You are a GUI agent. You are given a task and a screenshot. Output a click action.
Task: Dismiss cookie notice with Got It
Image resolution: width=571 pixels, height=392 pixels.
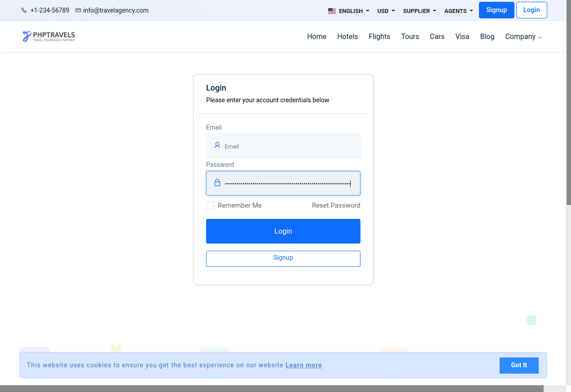[x=518, y=365]
